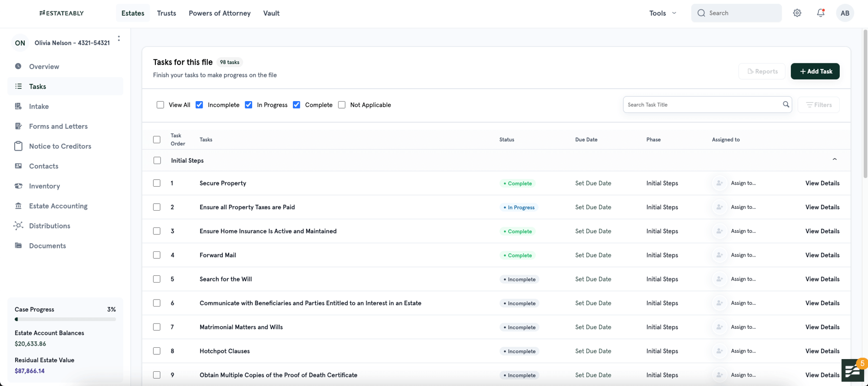Screen dimensions: 868x386
Task: Click the page vertical scrollbar
Action: point(865,104)
